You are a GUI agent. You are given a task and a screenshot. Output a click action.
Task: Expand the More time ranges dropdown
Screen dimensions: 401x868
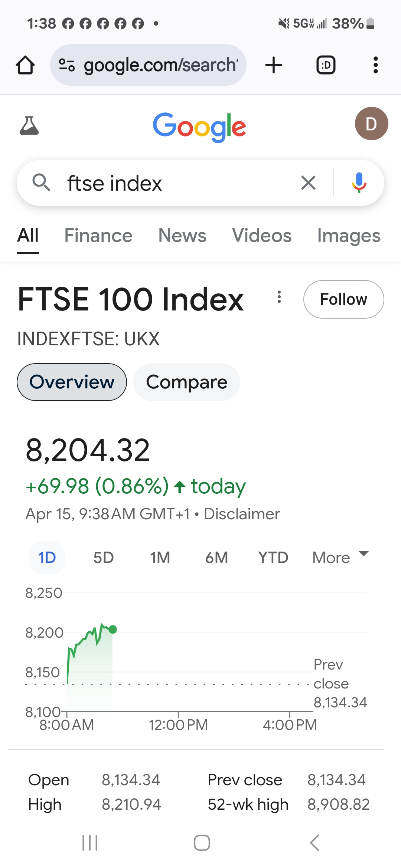(340, 558)
